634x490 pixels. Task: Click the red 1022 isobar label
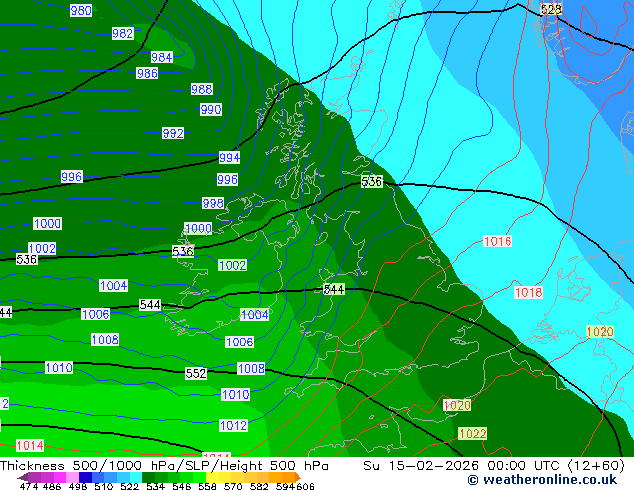473,434
